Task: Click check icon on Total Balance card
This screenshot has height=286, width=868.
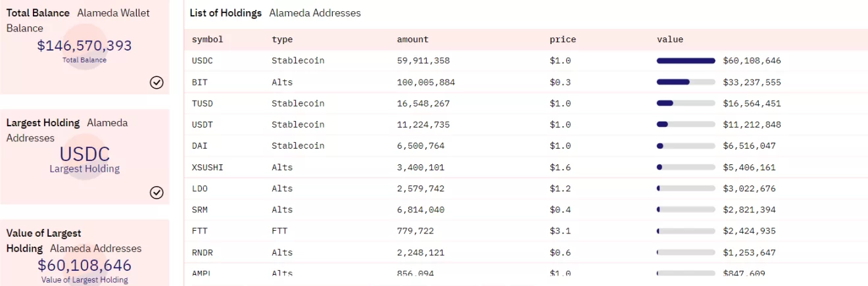Action: pos(157,82)
